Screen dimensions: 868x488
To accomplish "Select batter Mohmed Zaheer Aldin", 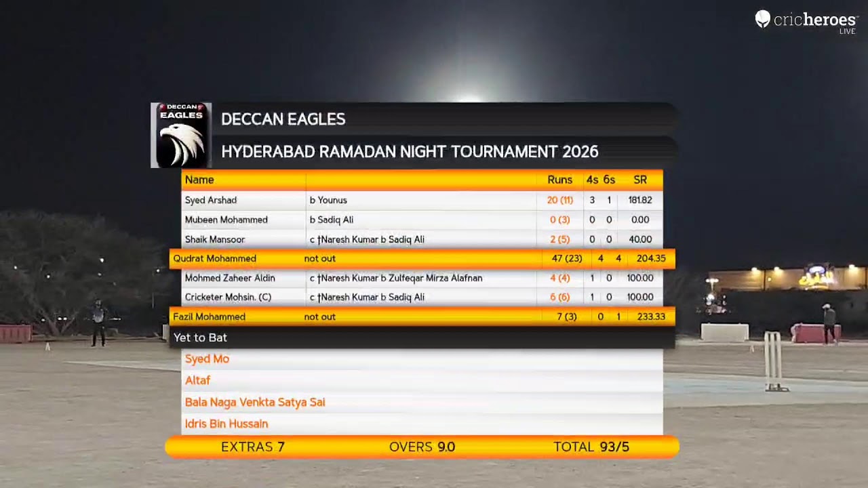I will 230,278.
